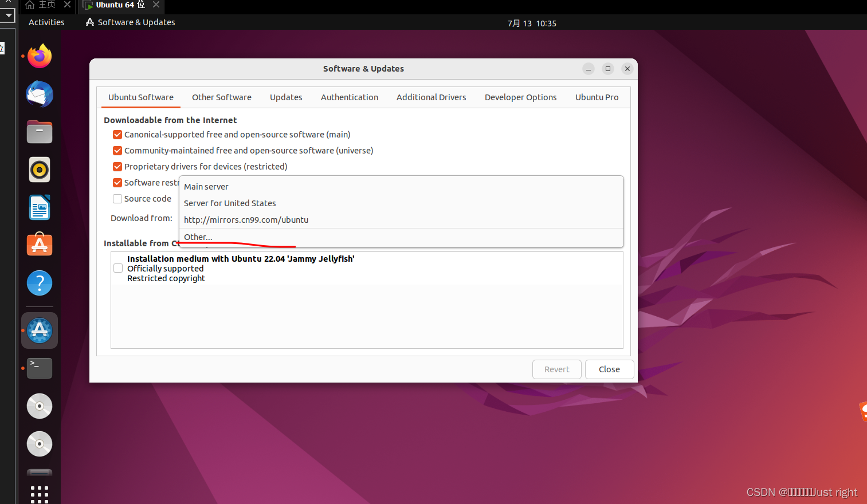
Task: Enable the Source code checkbox
Action: (x=117, y=199)
